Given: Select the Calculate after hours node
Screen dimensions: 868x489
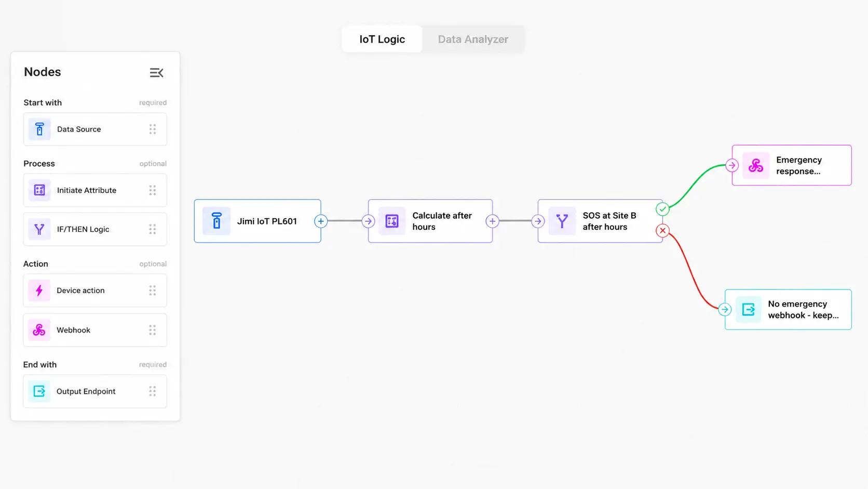Looking at the screenshot, I should (x=430, y=221).
